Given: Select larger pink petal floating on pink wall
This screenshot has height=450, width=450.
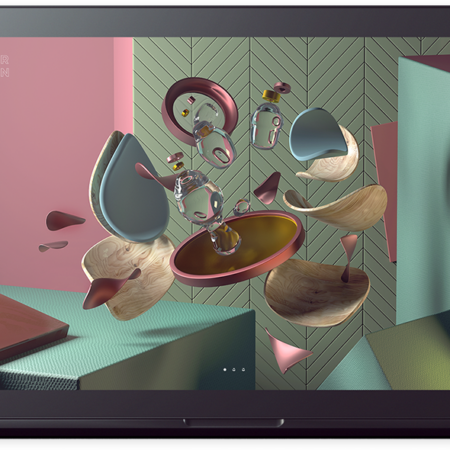Looking at the screenshot, I should pos(65,220).
